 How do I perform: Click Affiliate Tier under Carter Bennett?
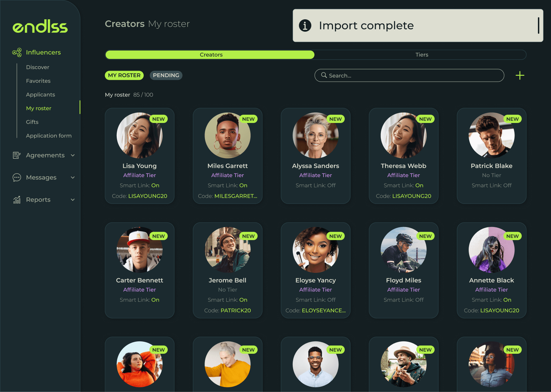click(139, 290)
